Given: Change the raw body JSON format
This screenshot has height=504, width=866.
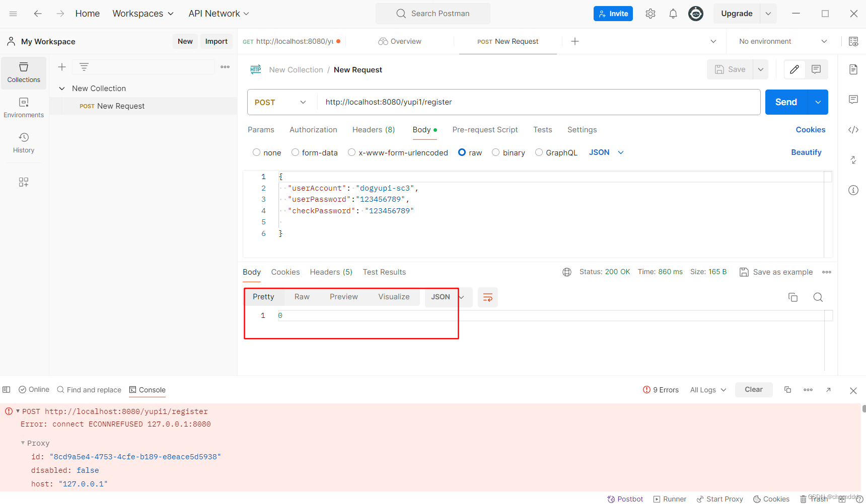Looking at the screenshot, I should tap(606, 152).
